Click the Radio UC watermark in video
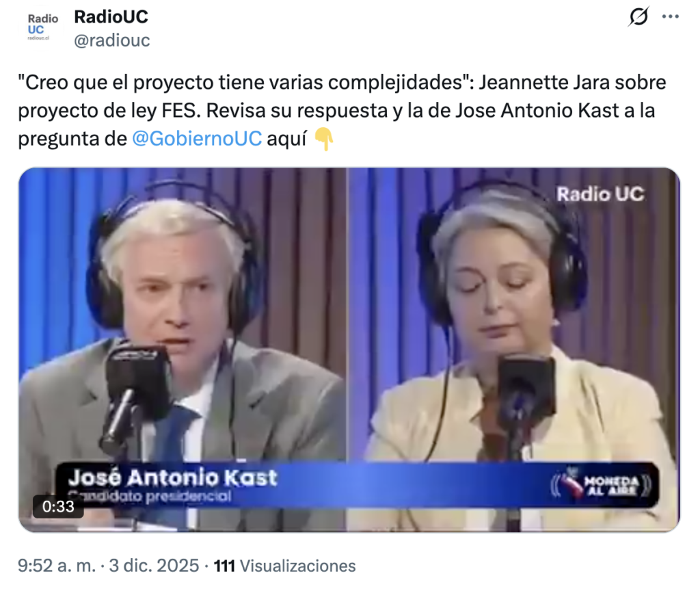This screenshot has height=591, width=700. tap(600, 194)
